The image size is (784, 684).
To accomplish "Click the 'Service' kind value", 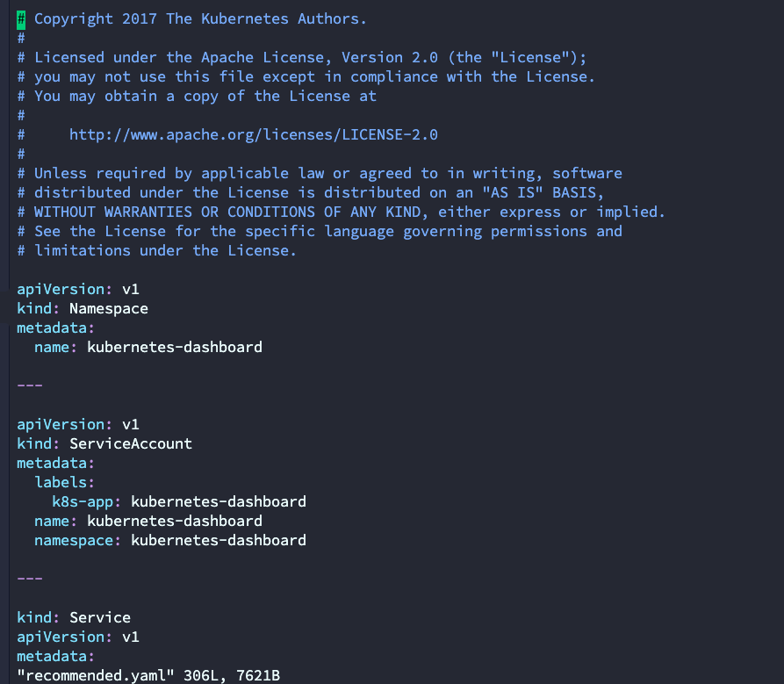I will 100,618.
